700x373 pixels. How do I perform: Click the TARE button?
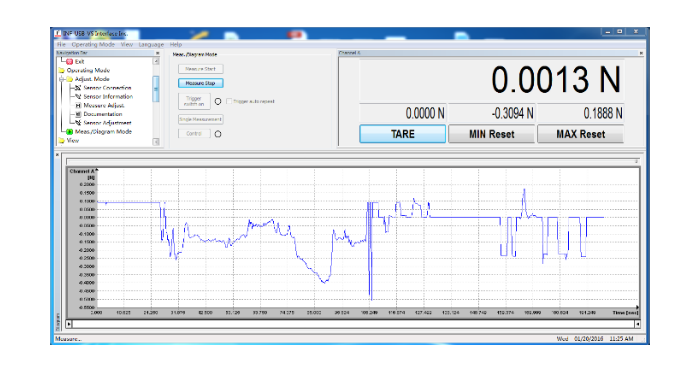click(402, 134)
